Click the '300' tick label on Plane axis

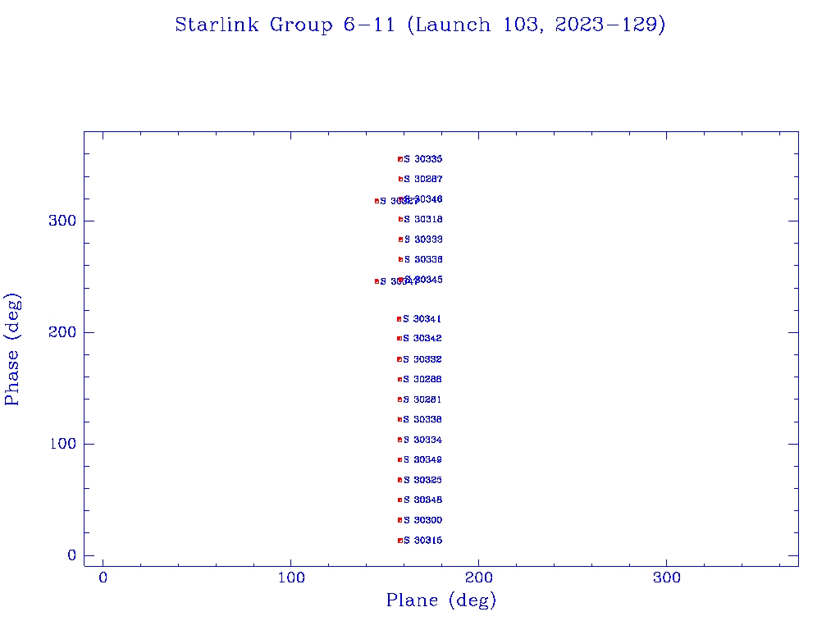[x=666, y=577]
